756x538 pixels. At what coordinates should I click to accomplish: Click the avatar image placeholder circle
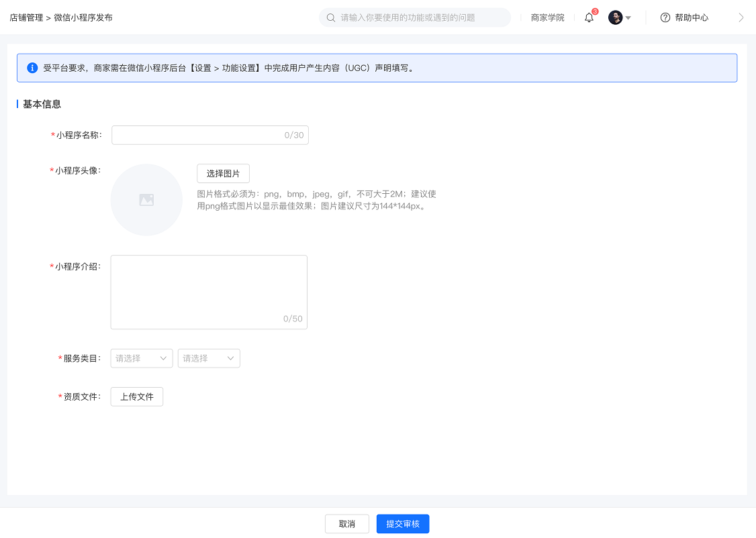pos(146,200)
